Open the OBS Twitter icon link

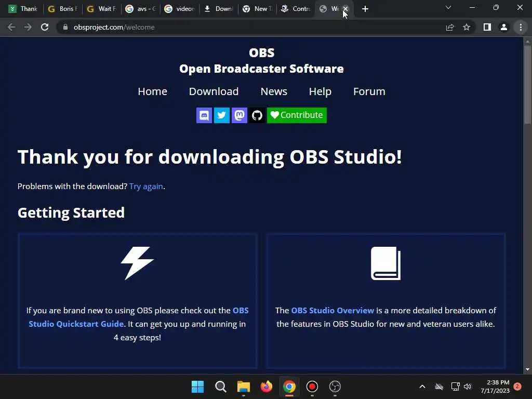pyautogui.click(x=221, y=115)
